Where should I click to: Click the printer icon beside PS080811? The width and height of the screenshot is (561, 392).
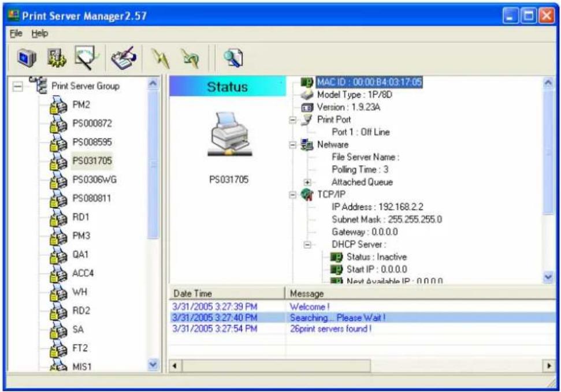58,198
